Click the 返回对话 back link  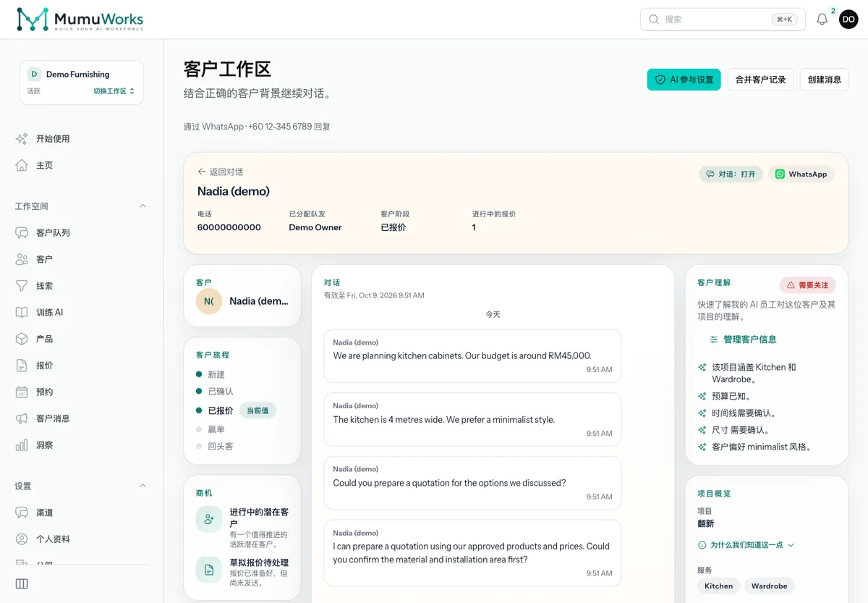coord(221,172)
